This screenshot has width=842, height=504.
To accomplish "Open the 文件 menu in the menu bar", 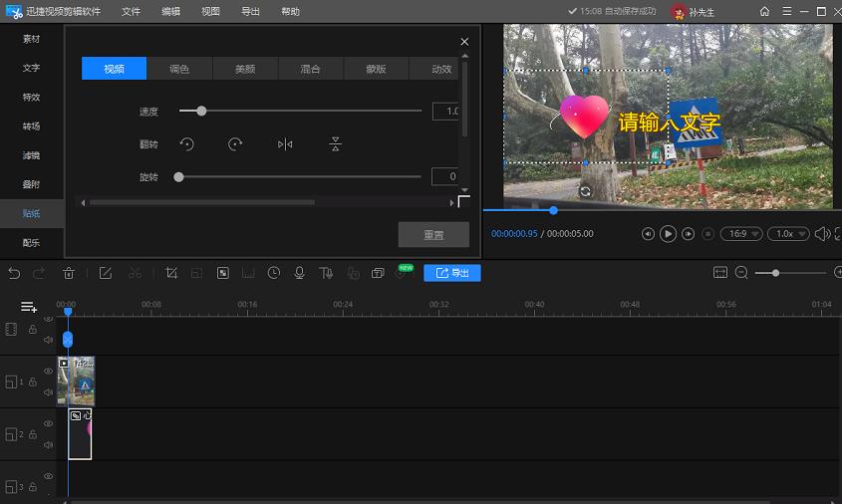I will [131, 12].
